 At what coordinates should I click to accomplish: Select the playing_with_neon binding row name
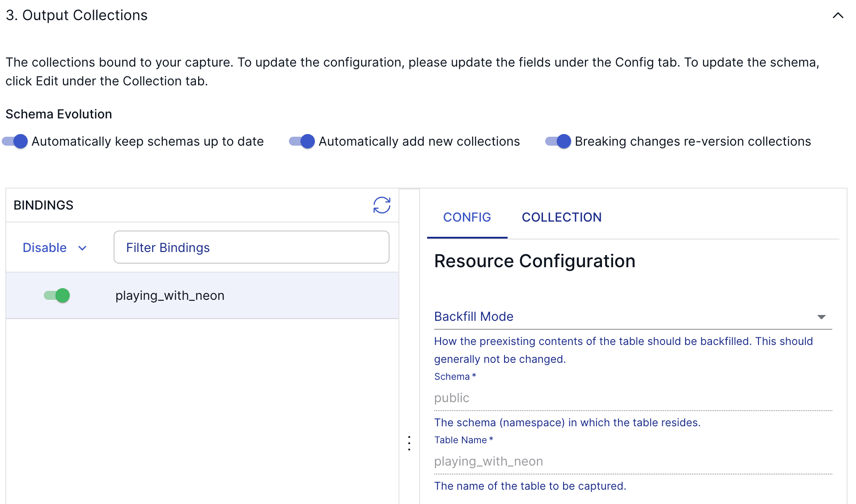pos(170,295)
